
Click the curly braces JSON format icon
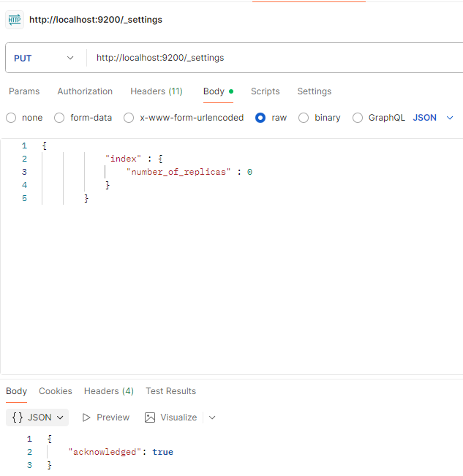coord(18,418)
